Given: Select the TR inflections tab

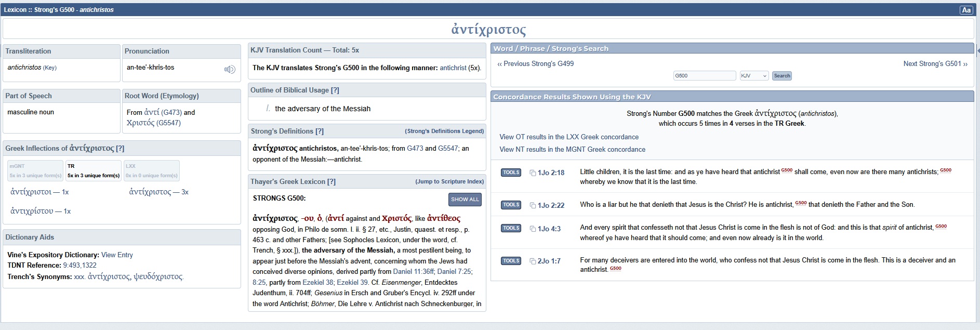Looking at the screenshot, I should 94,171.
